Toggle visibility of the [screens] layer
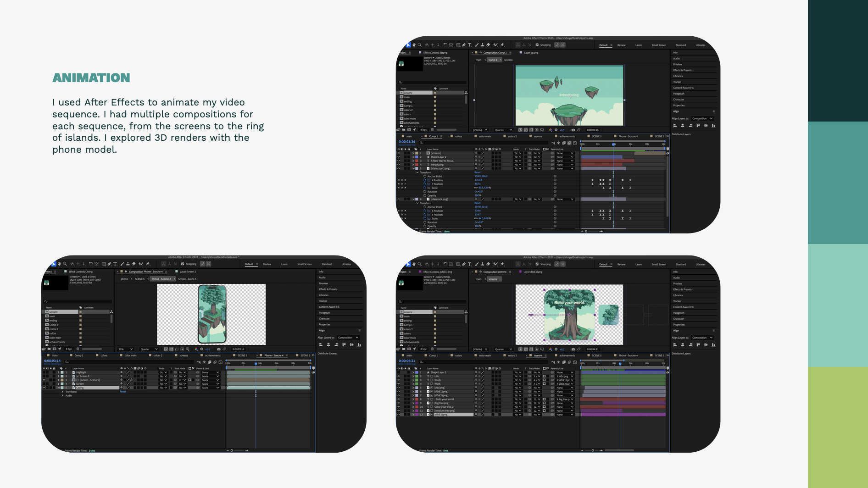This screenshot has width=868, height=488. point(398,153)
